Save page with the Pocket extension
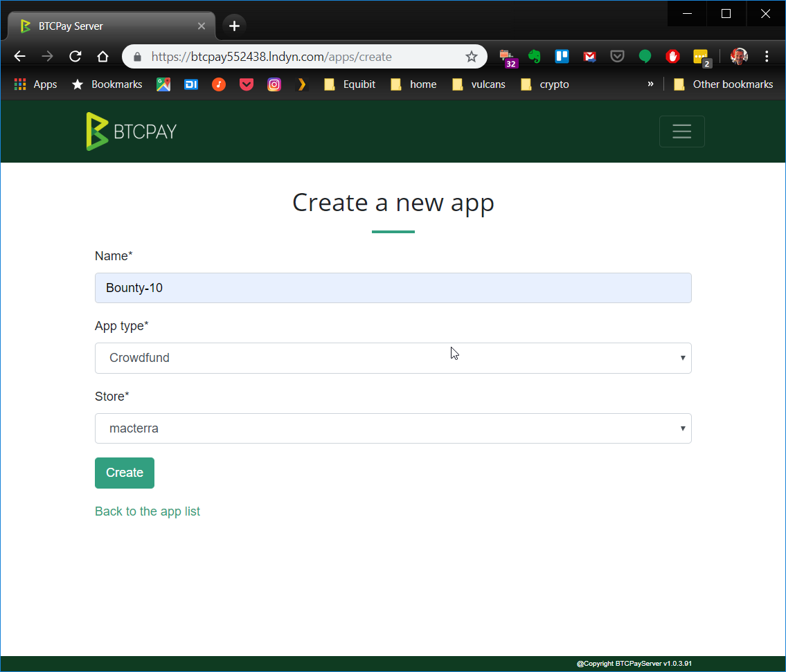Viewport: 786px width, 672px height. click(x=617, y=56)
